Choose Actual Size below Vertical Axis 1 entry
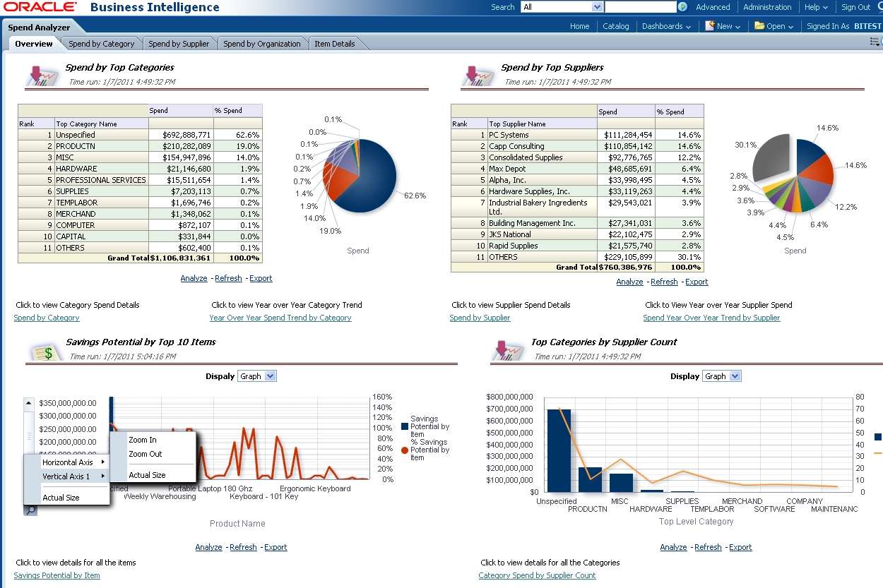 click(61, 498)
